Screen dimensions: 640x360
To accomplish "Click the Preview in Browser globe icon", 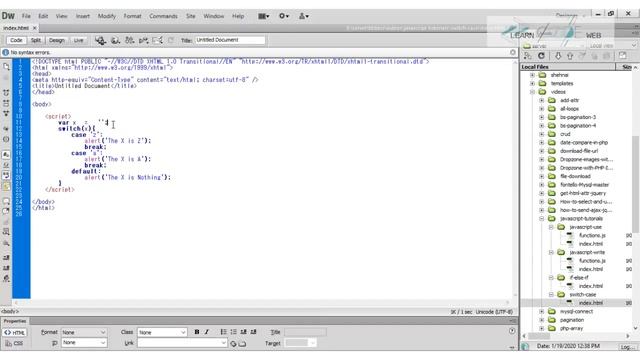I will pyautogui.click(x=115, y=40).
